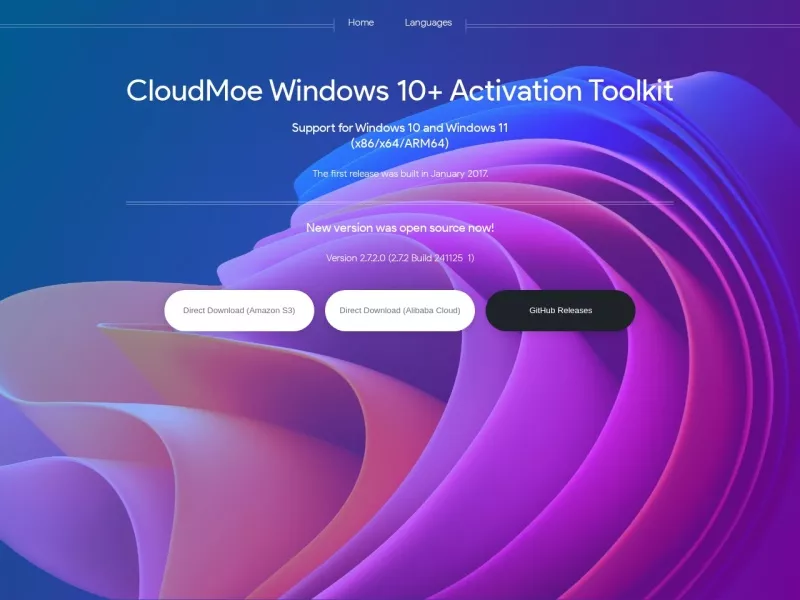The image size is (800, 600).
Task: Click Direct Download (Amazon S3) button
Action: click(x=239, y=310)
